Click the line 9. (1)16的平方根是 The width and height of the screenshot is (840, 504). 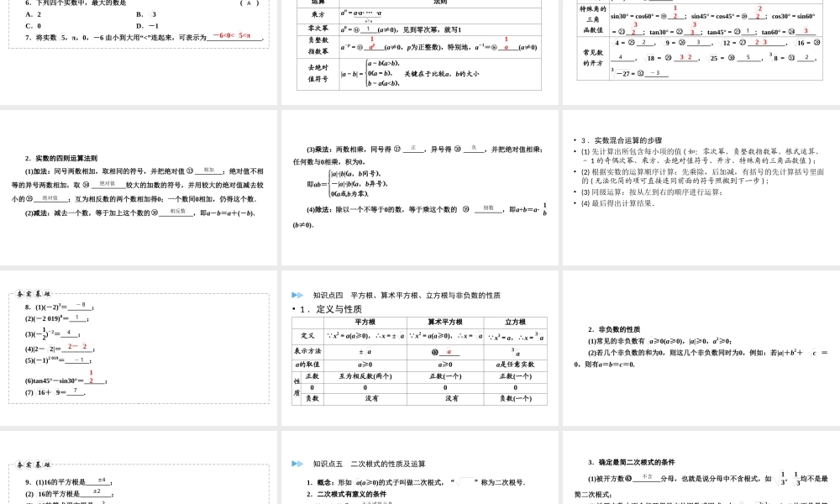click(x=69, y=481)
